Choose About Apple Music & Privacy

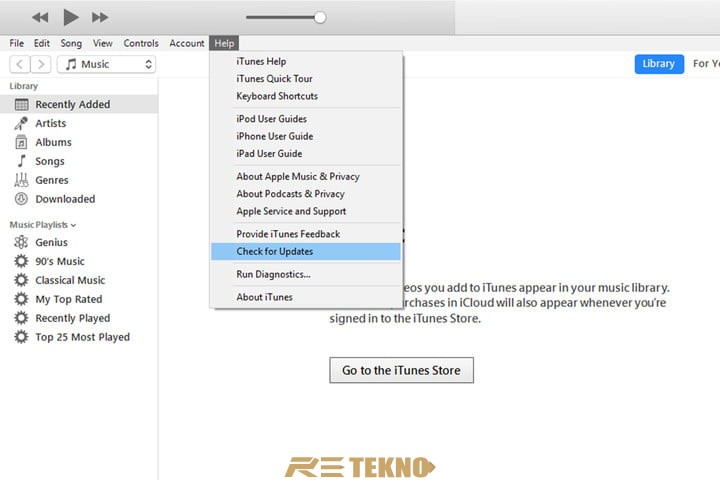click(x=306, y=176)
